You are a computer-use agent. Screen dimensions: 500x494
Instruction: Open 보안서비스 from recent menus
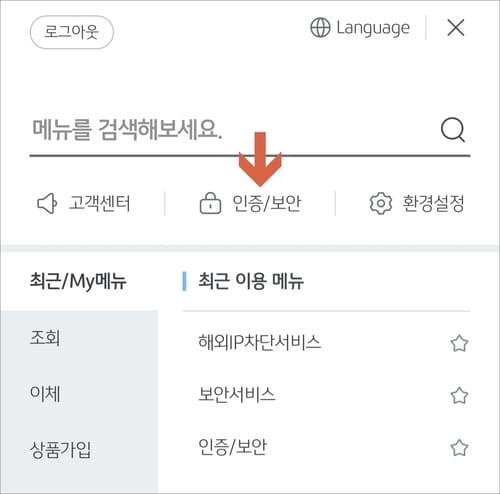[237, 395]
